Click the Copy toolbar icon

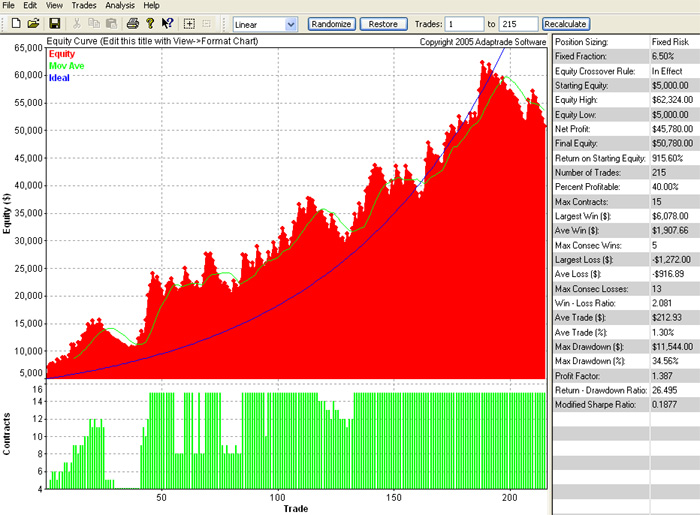pyautogui.click(x=93, y=23)
